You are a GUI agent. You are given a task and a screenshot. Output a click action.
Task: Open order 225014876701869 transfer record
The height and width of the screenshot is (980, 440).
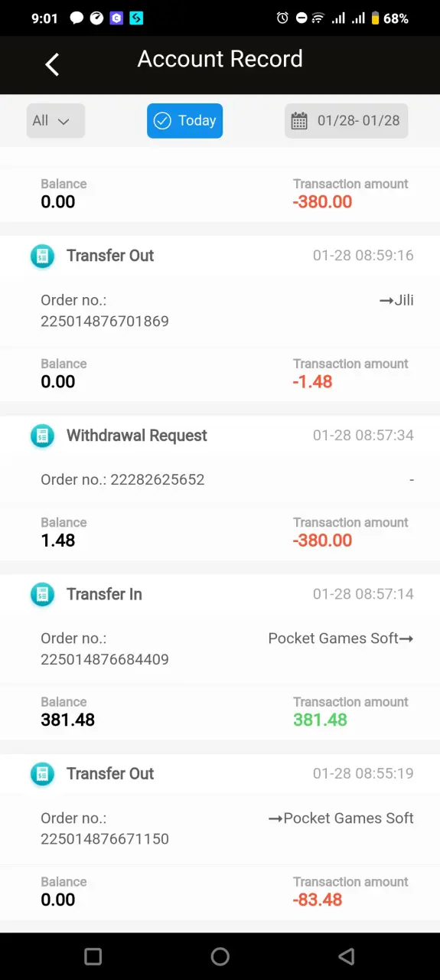220,311
